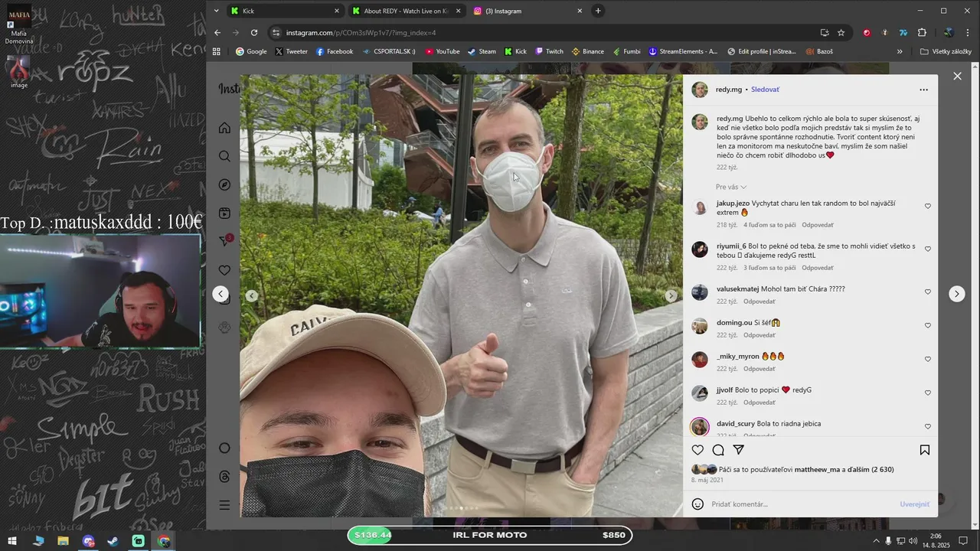The height and width of the screenshot is (551, 980).
Task: Like riyumii_6's comment
Action: coord(928,249)
